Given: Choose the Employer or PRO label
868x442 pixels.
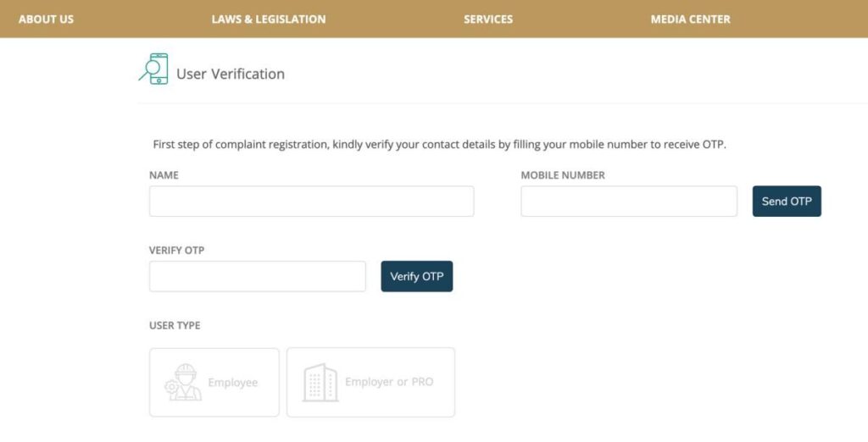Looking at the screenshot, I should coord(389,382).
